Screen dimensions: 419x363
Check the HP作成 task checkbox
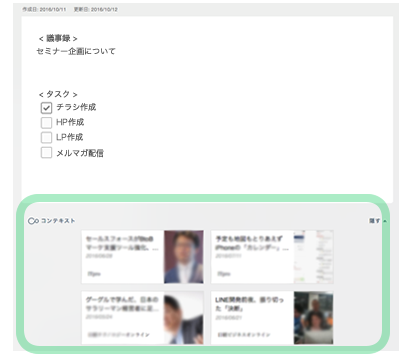[46, 122]
